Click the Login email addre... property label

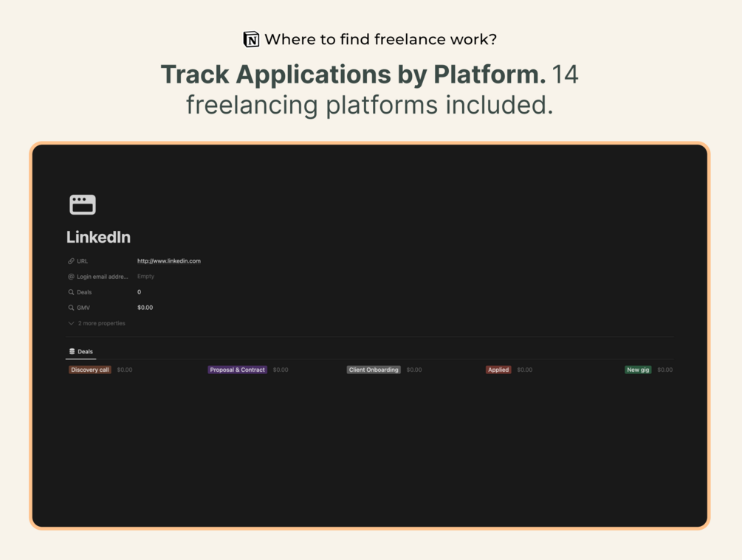(x=102, y=277)
